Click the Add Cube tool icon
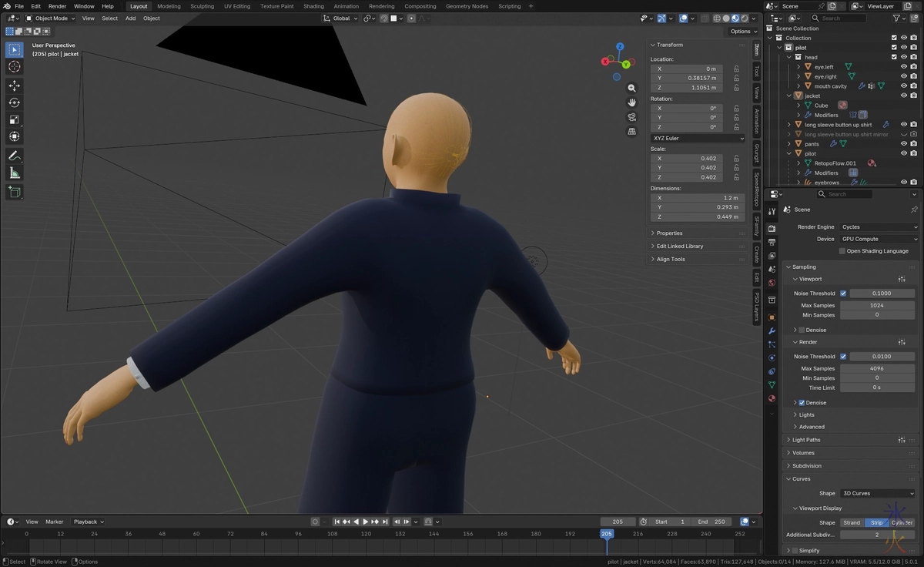The width and height of the screenshot is (924, 567). [14, 192]
